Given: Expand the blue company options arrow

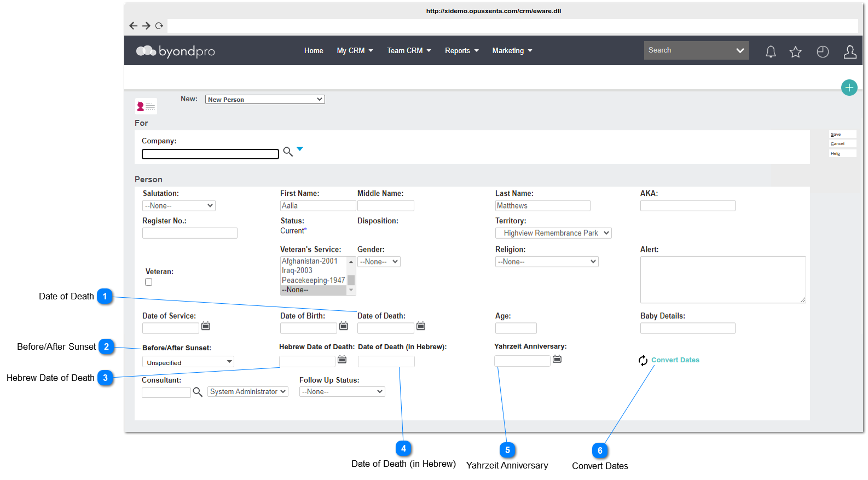Looking at the screenshot, I should (x=300, y=149).
